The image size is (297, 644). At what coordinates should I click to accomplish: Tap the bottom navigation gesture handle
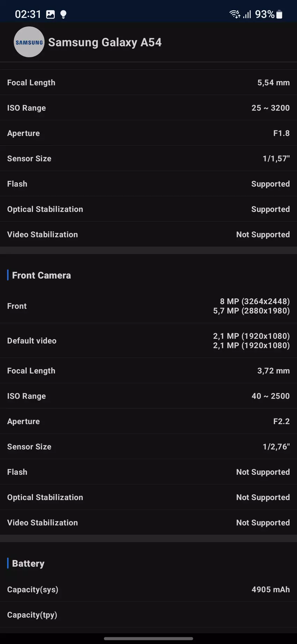[x=148, y=639]
